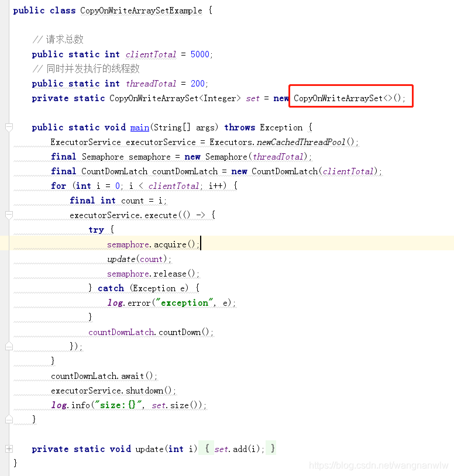Click the string "size:{}"
This screenshot has height=476, width=454.
click(x=119, y=405)
